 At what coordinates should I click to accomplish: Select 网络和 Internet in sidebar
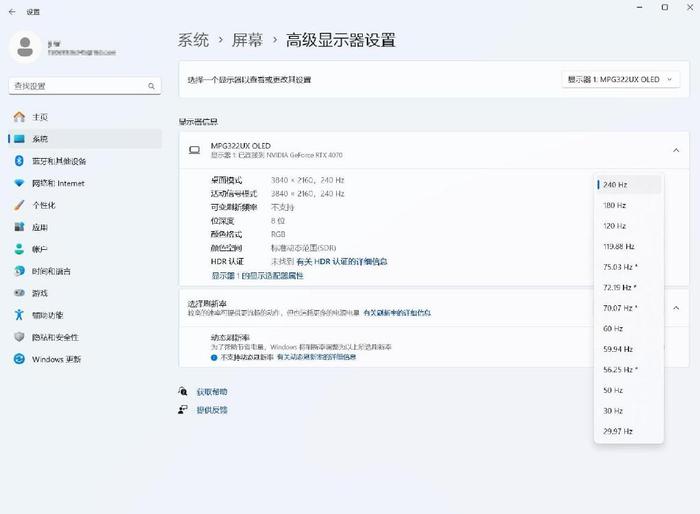[x=85, y=183]
